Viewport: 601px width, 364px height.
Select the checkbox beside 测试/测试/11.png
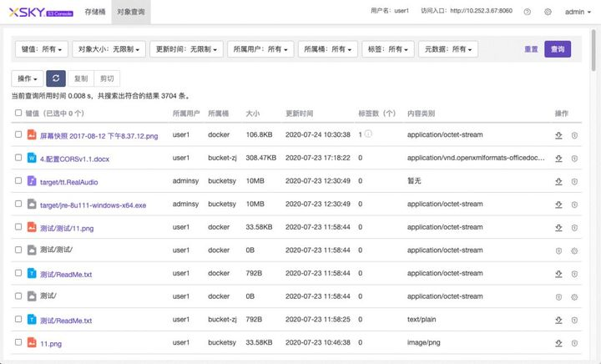pyautogui.click(x=18, y=227)
